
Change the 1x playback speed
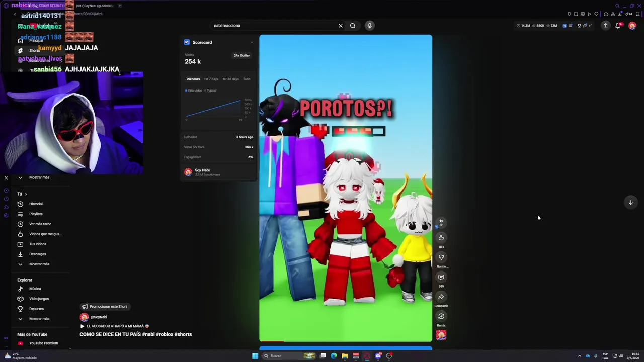441,222
